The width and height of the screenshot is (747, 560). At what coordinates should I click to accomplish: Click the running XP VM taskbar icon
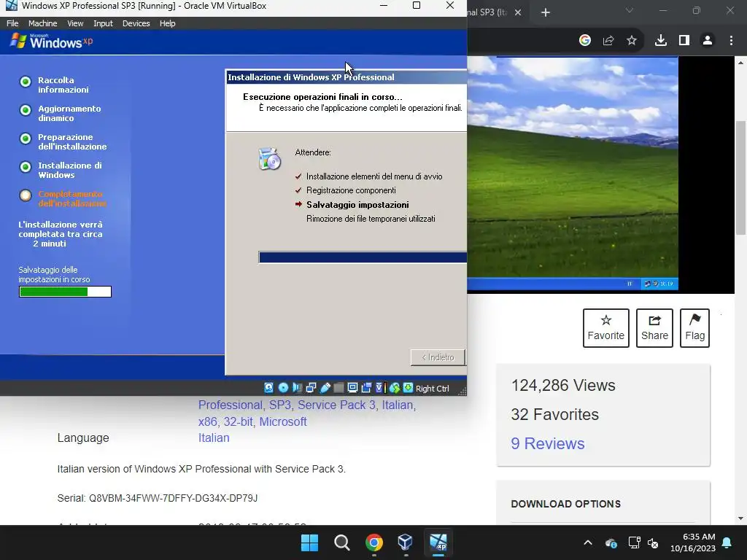click(438, 542)
